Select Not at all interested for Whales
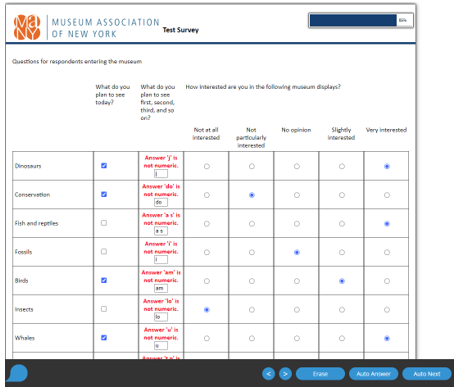This screenshot has height=392, width=466. pyautogui.click(x=207, y=338)
